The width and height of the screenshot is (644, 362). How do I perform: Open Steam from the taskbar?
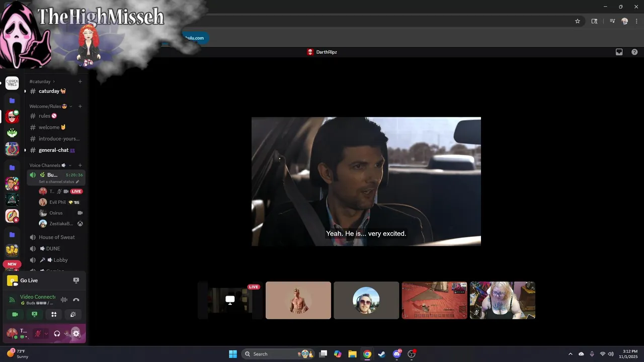click(382, 354)
